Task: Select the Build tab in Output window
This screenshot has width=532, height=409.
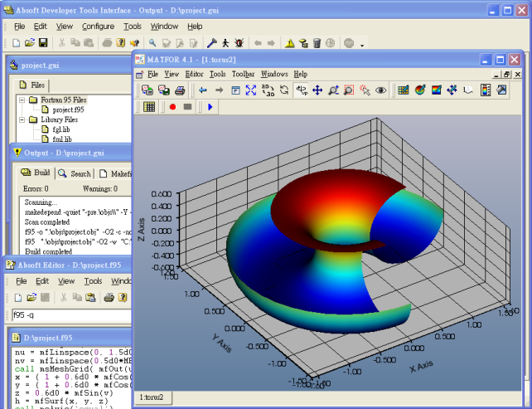Action: [36, 173]
